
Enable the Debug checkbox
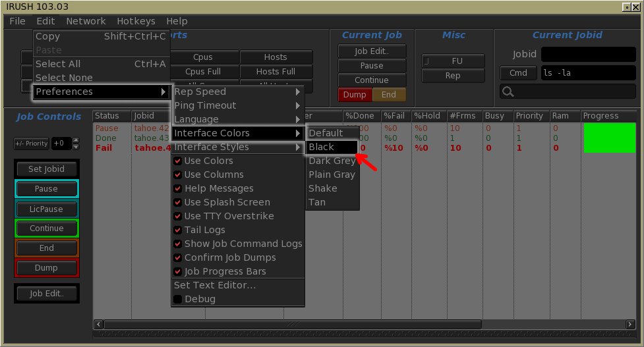(x=177, y=299)
